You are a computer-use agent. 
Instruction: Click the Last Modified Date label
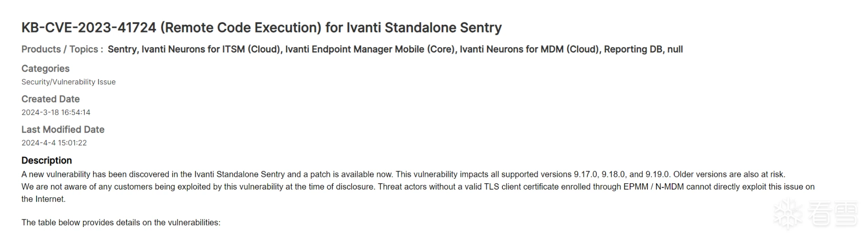pos(63,130)
